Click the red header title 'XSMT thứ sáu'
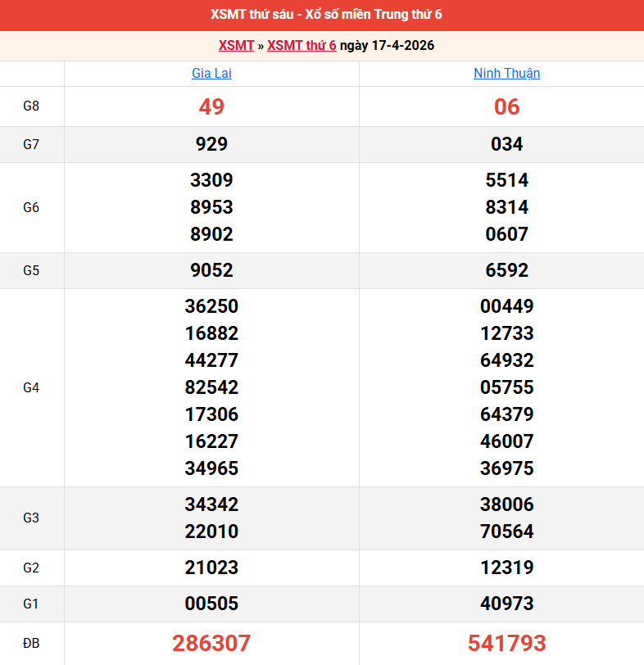The height and width of the screenshot is (665, 644). click(x=321, y=15)
